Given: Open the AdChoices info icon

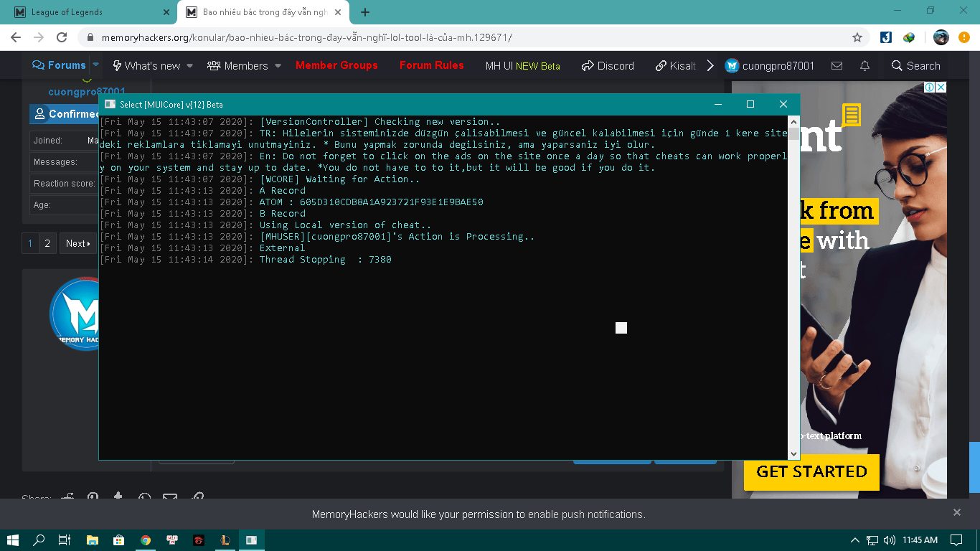Looking at the screenshot, I should 929,87.
